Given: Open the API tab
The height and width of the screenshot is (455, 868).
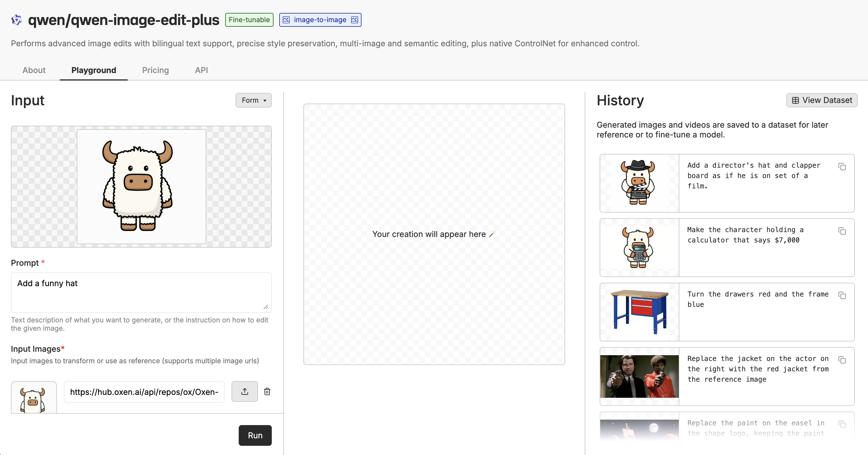Looking at the screenshot, I should (x=201, y=70).
